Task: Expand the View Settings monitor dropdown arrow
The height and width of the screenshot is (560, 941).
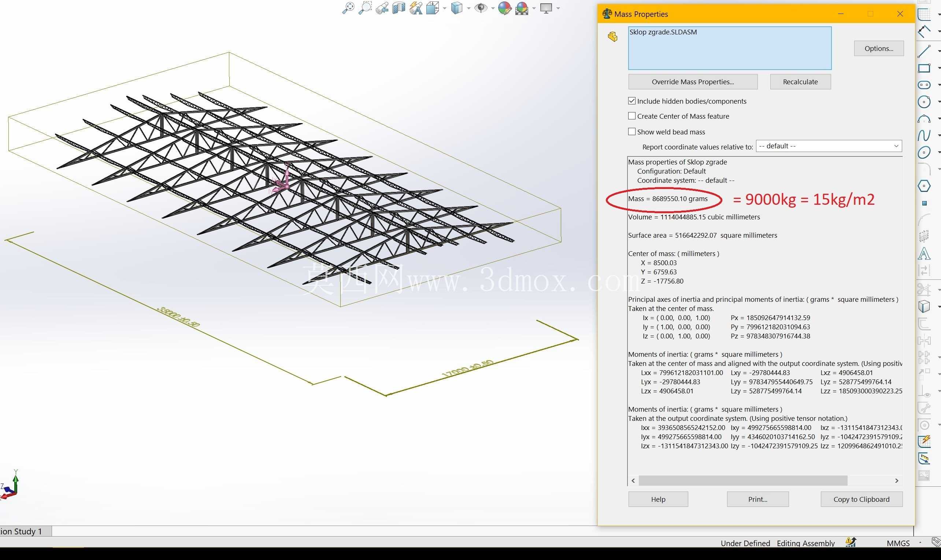Action: click(558, 8)
